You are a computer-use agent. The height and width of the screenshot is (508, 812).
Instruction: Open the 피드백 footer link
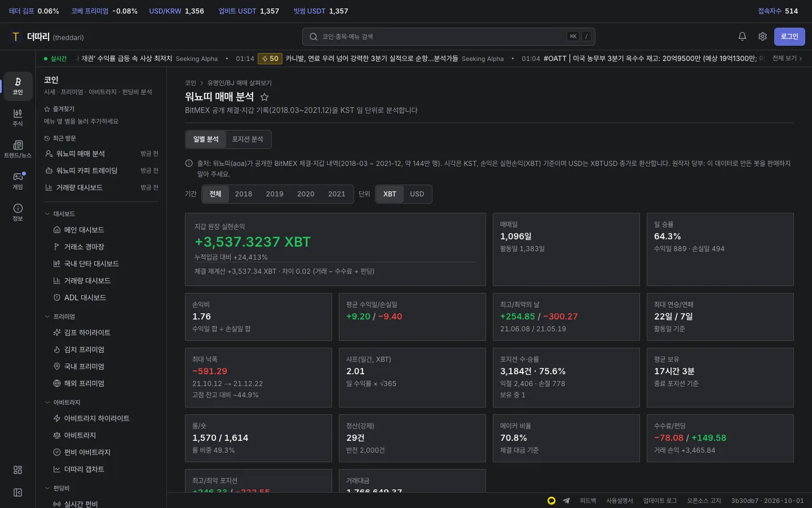click(588, 501)
